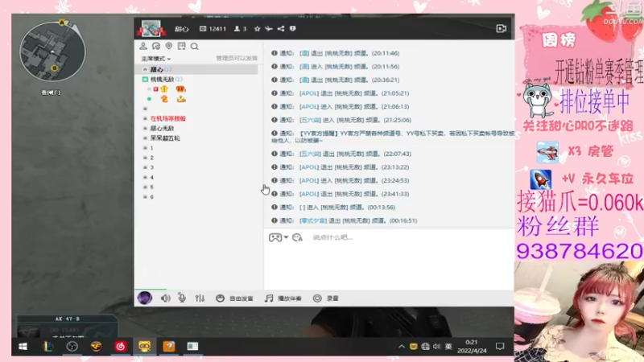This screenshot has height=362, width=644.
Task: Open the video camera icon in YY header
Action: (501, 28)
